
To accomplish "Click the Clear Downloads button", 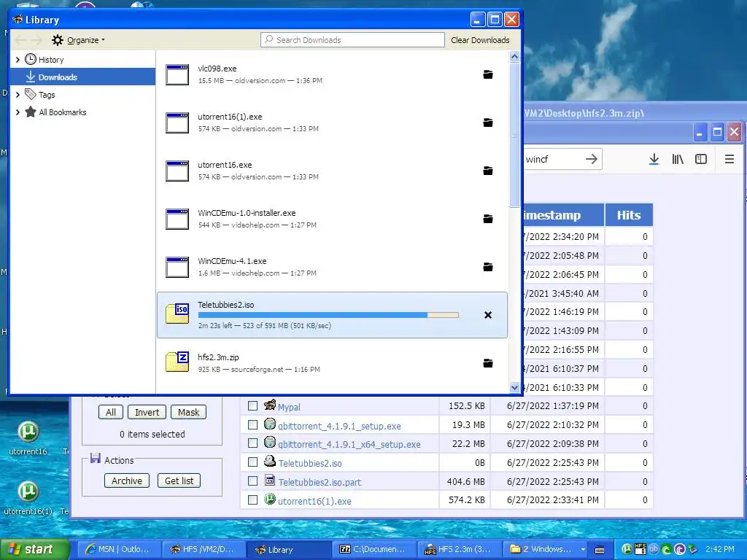I will 480,40.
